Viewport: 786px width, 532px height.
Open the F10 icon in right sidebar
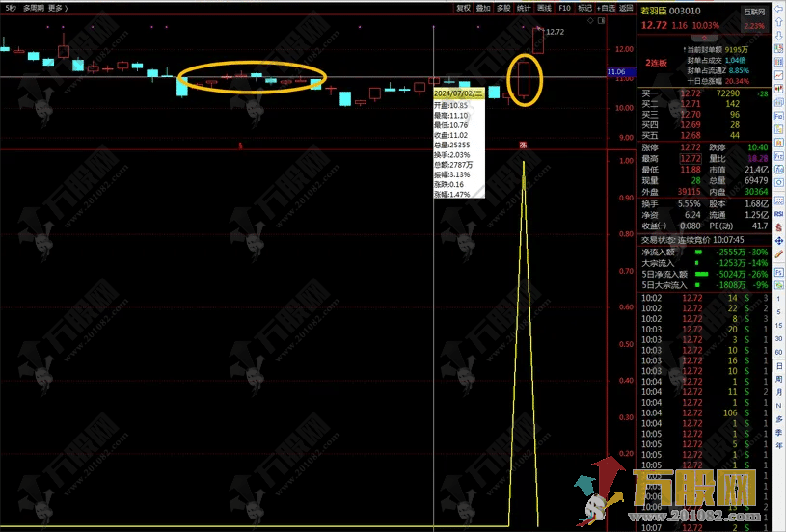779,117
